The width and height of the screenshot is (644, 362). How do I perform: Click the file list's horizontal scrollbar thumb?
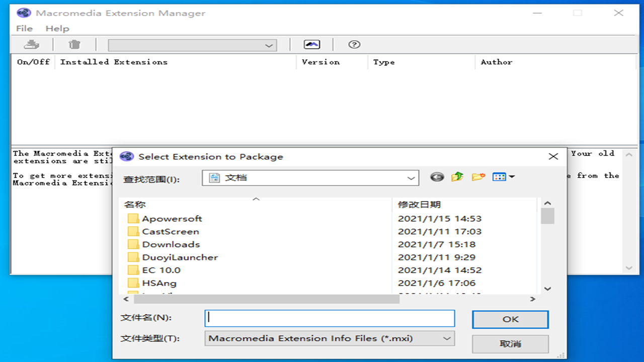266,299
